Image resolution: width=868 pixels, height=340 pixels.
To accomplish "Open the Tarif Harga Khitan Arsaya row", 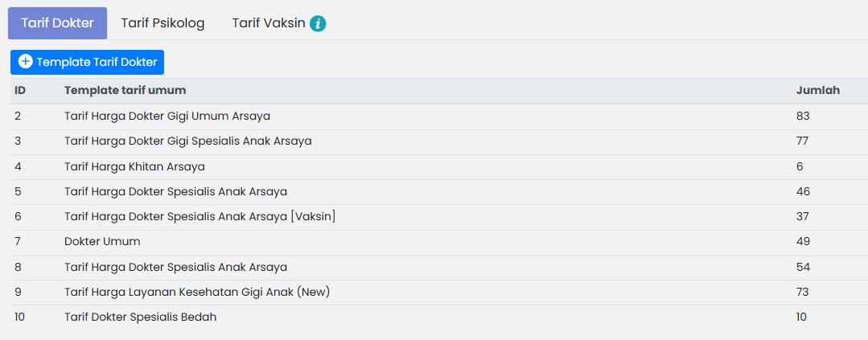I will click(134, 166).
